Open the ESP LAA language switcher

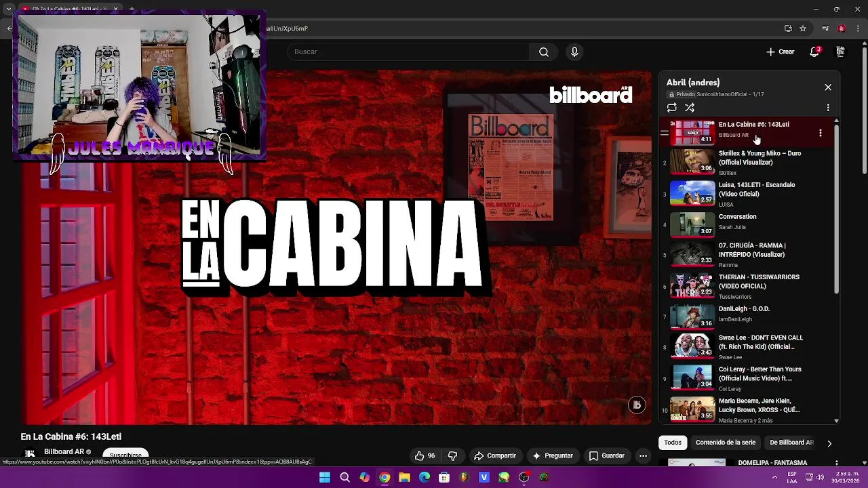coord(791,477)
